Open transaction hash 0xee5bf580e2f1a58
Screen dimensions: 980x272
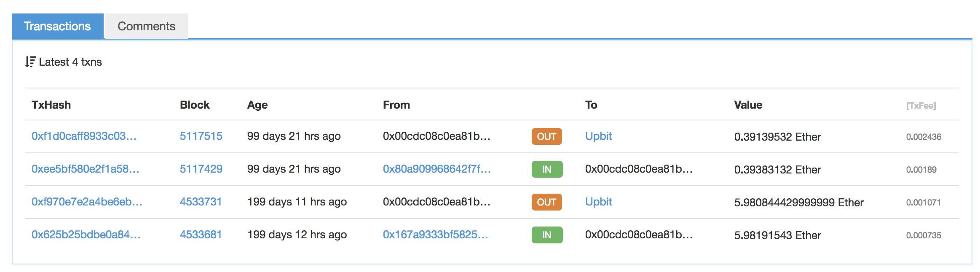pos(86,169)
